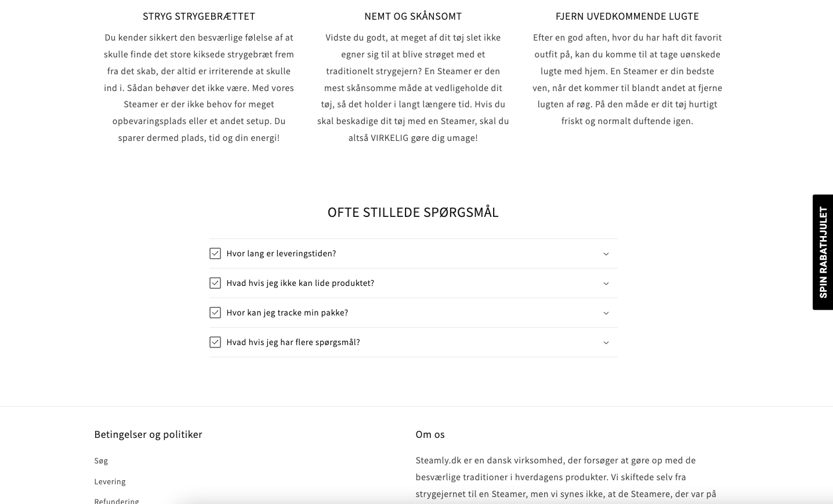Click the "Hvad hvis jeg har flere spørgsmål?" text
Screen dimensions: 833x504
pos(293,342)
